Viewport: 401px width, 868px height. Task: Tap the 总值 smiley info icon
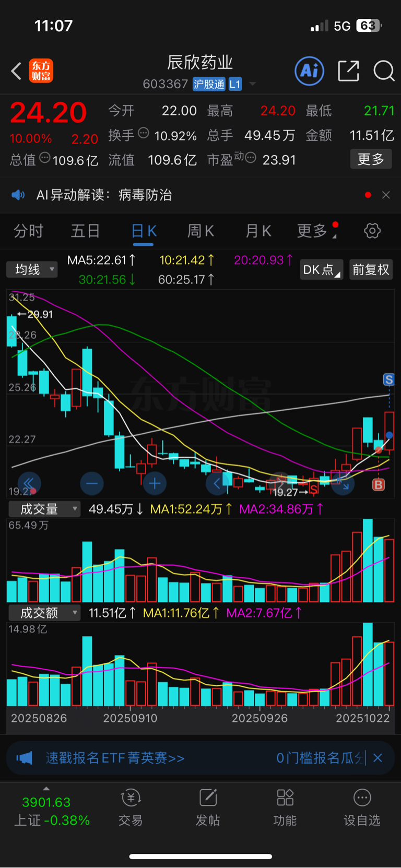click(45, 158)
